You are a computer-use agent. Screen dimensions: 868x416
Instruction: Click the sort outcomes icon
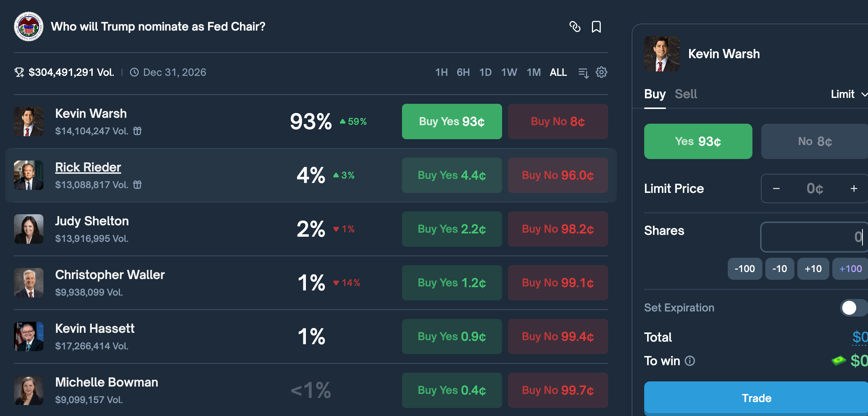[583, 73]
